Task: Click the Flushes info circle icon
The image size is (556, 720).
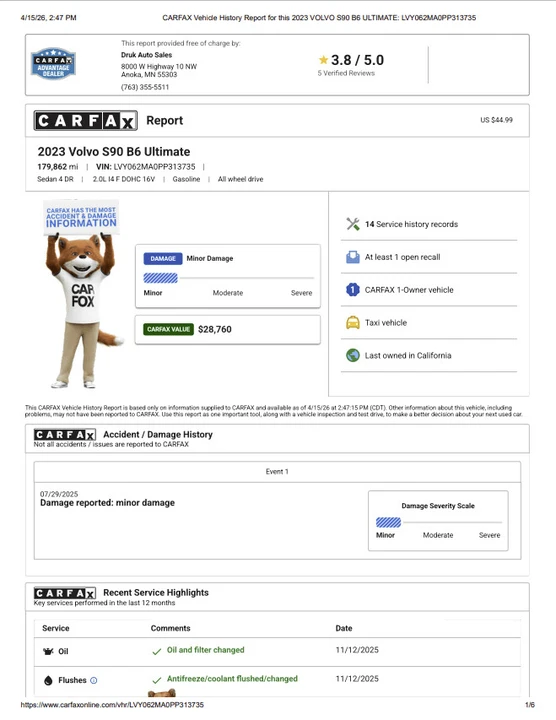Action: 94,681
